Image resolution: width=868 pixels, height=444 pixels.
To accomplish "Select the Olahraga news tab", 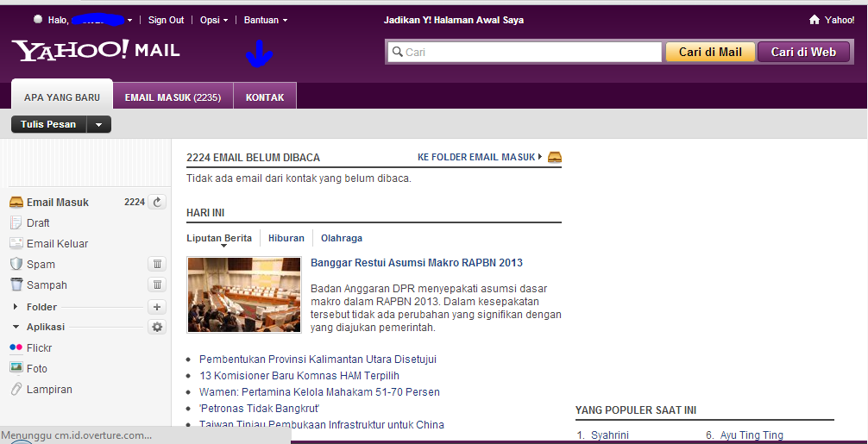I will (342, 238).
